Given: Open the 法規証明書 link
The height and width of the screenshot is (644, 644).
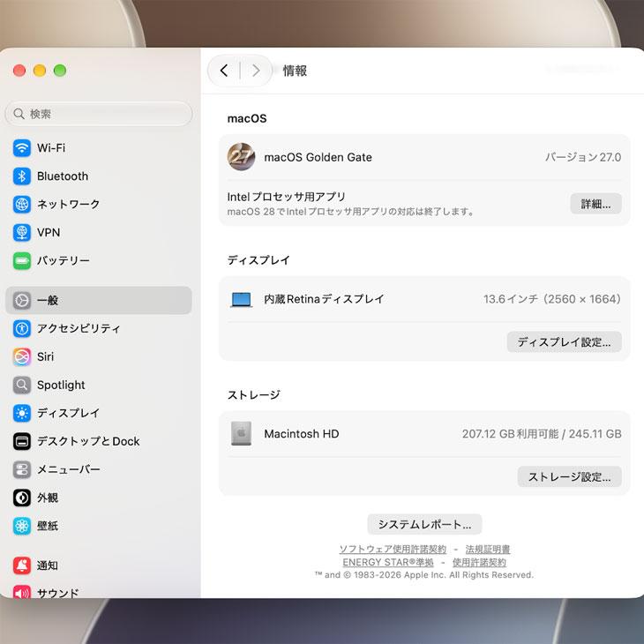Looking at the screenshot, I should [x=488, y=549].
